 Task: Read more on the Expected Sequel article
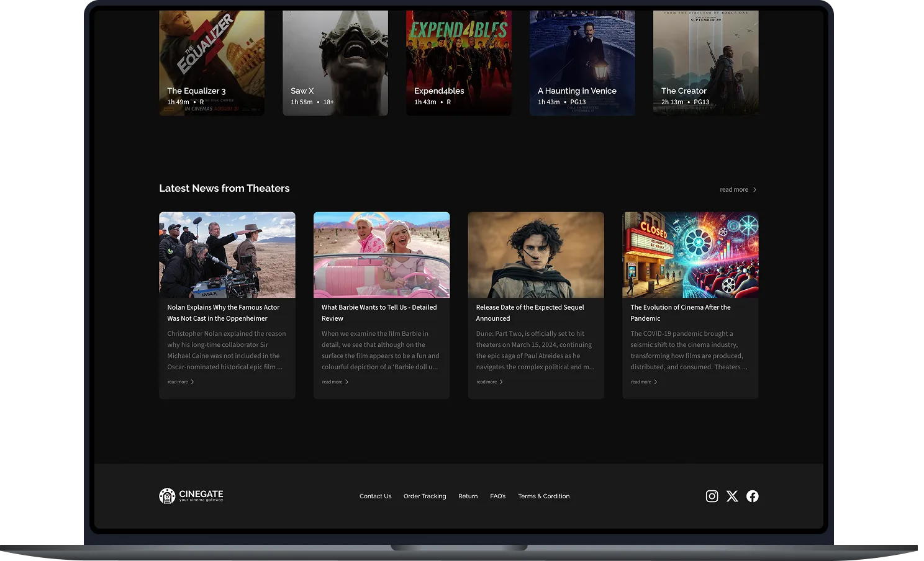(490, 382)
